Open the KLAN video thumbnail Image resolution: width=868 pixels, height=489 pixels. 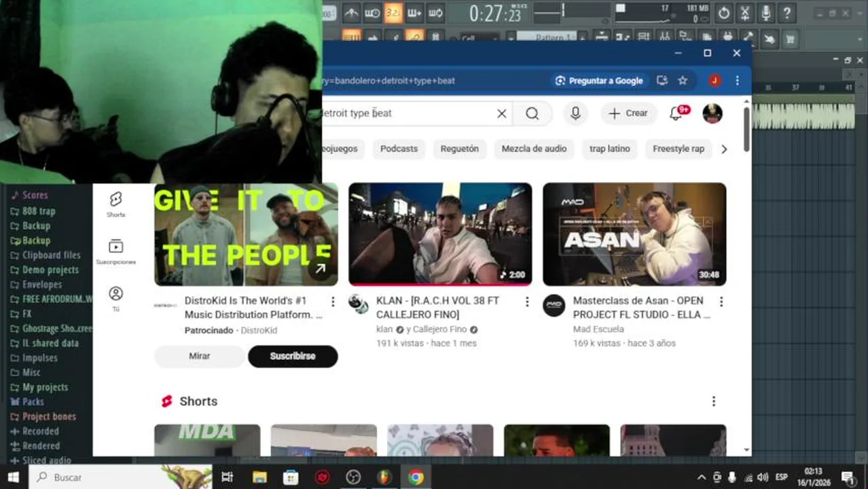point(440,234)
